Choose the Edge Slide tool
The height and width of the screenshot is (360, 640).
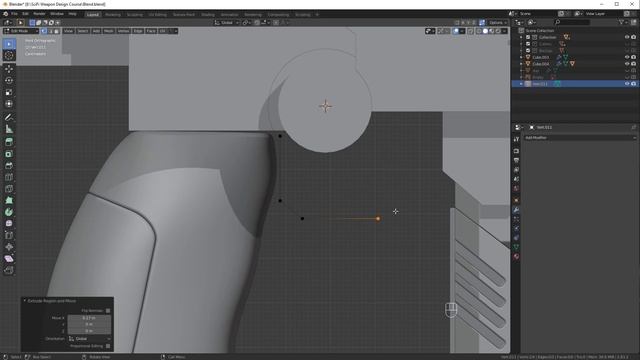[x=9, y=236]
